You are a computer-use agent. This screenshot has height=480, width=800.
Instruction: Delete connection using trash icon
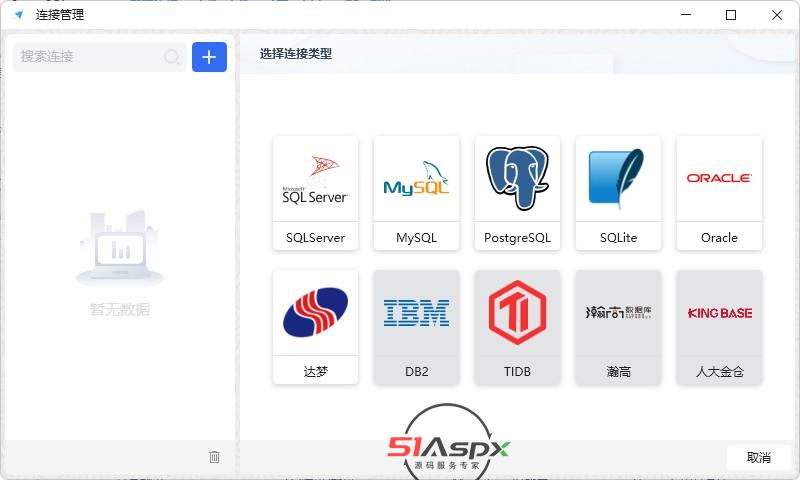click(214, 457)
